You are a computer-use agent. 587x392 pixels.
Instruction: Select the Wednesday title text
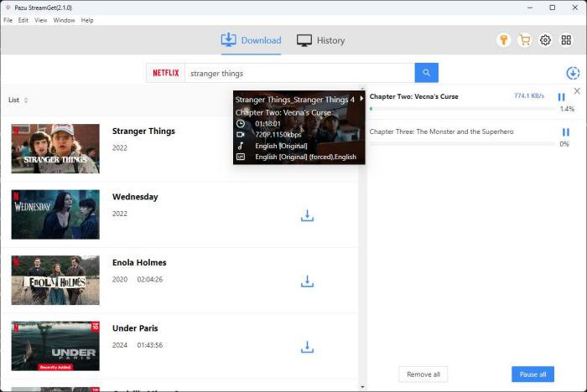(135, 197)
